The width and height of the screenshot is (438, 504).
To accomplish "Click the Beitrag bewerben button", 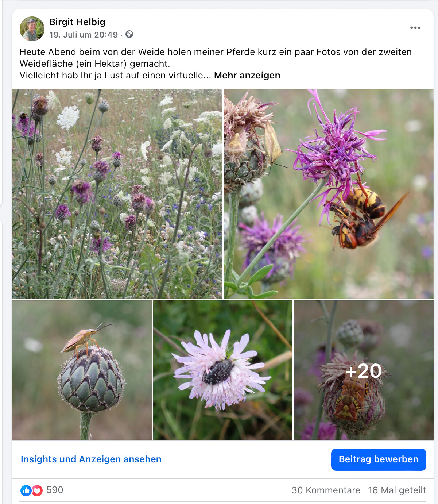I will tap(379, 459).
